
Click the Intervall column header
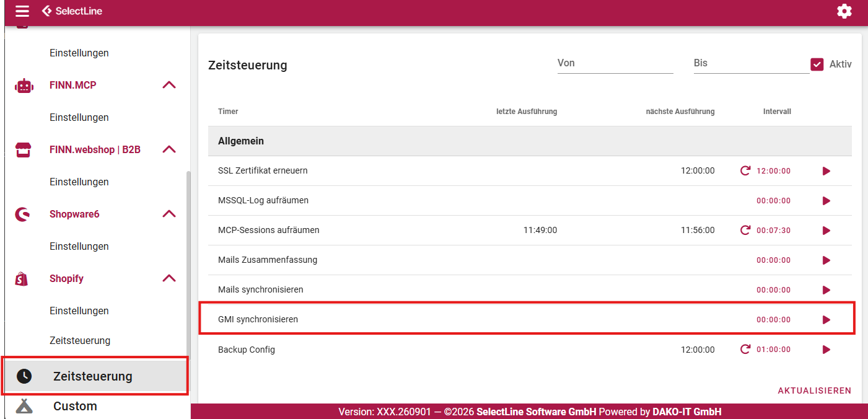[777, 112]
